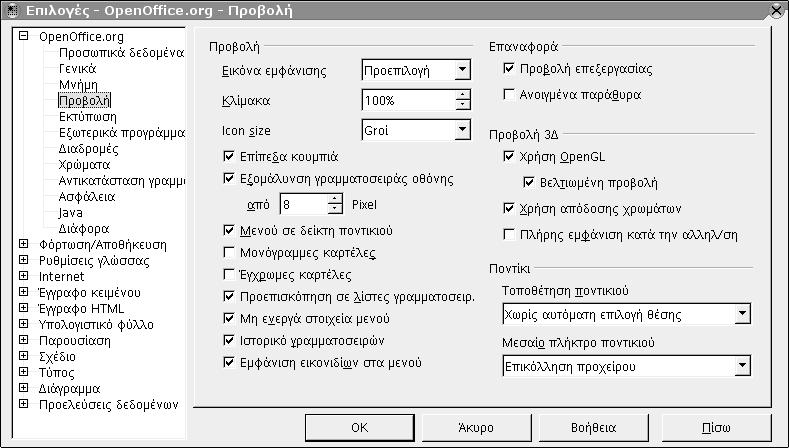Collapse the OpenOffice.org tree node
This screenshot has height=448, width=789.
click(23, 36)
